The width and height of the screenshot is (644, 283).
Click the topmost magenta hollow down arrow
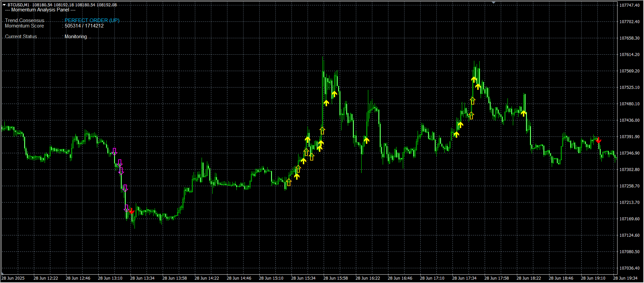115,151
